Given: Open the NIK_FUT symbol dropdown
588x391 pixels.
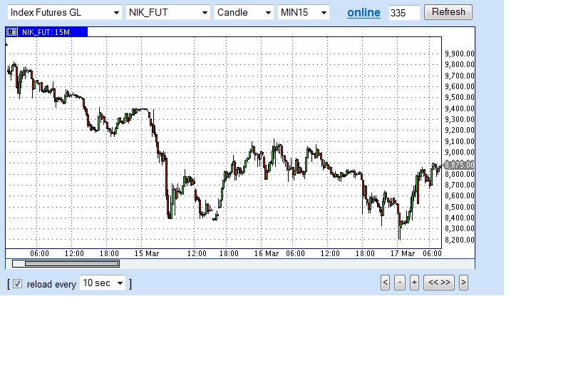Looking at the screenshot, I should 167,12.
